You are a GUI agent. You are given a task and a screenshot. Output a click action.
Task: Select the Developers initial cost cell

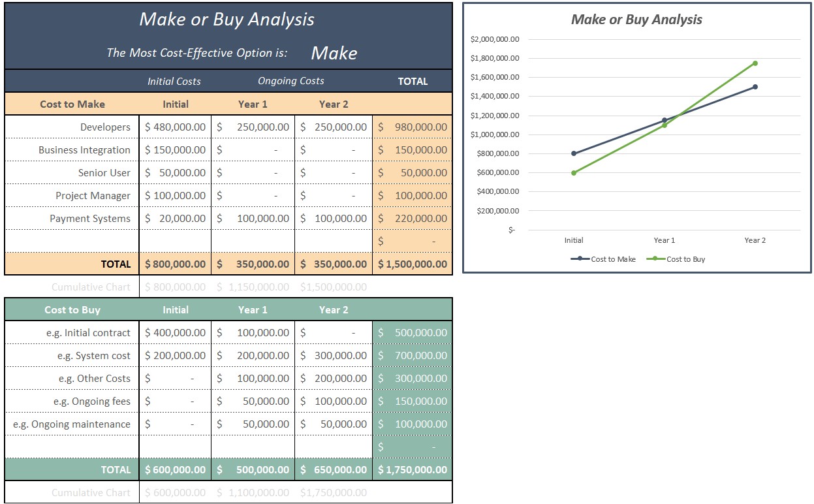click(x=175, y=127)
